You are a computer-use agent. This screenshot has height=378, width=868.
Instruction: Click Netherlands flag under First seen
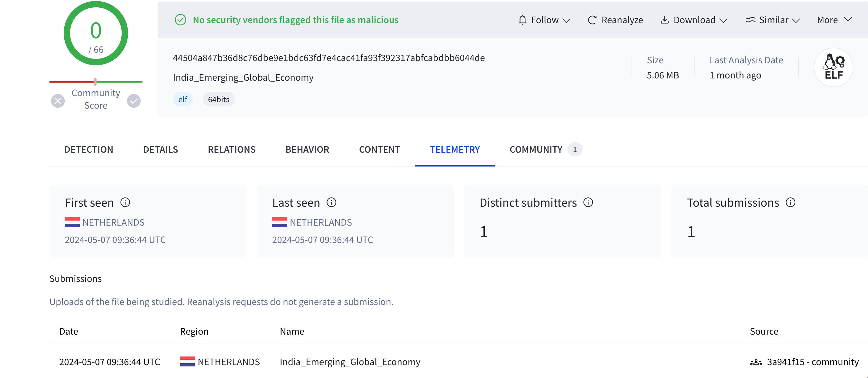pos(72,222)
